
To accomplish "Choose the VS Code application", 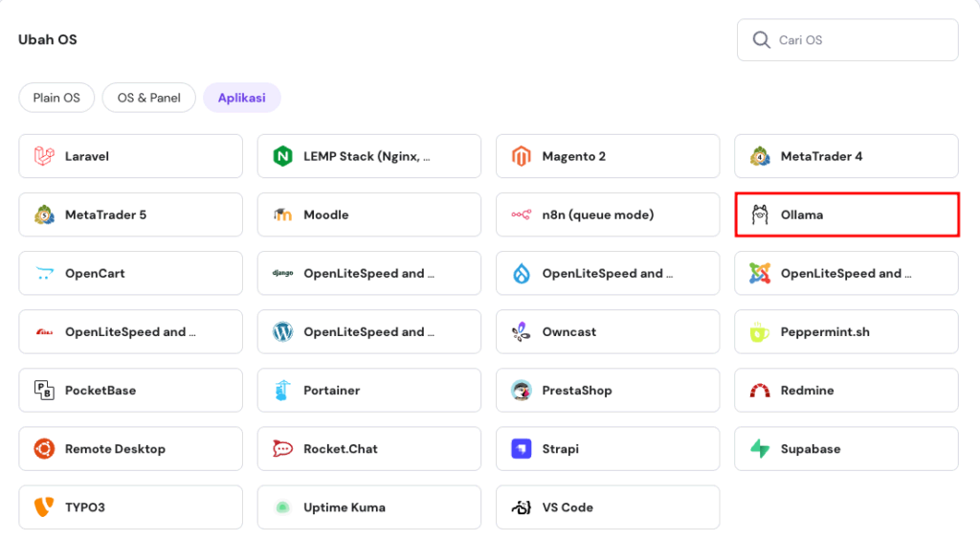I will 607,507.
